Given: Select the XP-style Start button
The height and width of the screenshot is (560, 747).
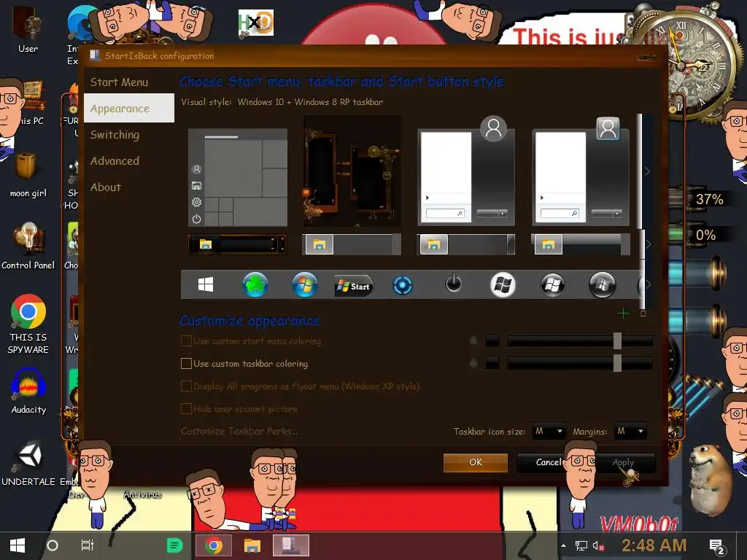Looking at the screenshot, I should (x=354, y=286).
